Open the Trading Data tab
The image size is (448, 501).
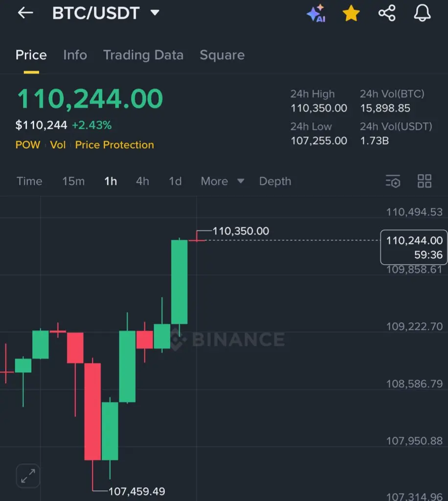[143, 55]
